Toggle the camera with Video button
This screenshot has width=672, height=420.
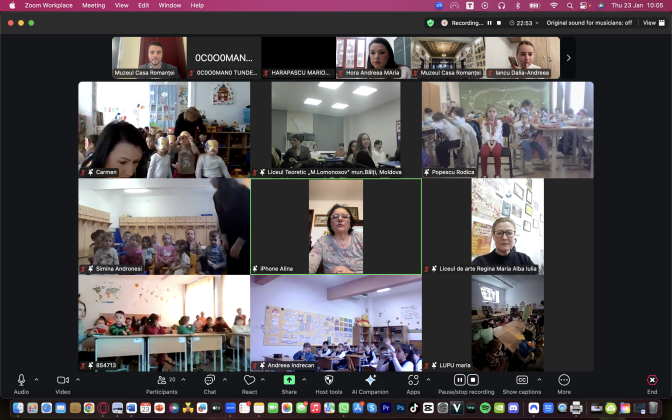tap(62, 381)
